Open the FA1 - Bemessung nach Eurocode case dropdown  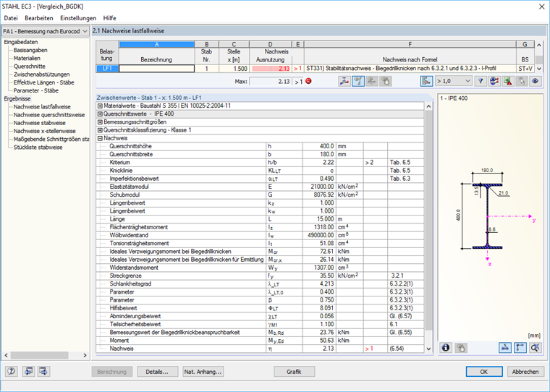pyautogui.click(x=45, y=31)
